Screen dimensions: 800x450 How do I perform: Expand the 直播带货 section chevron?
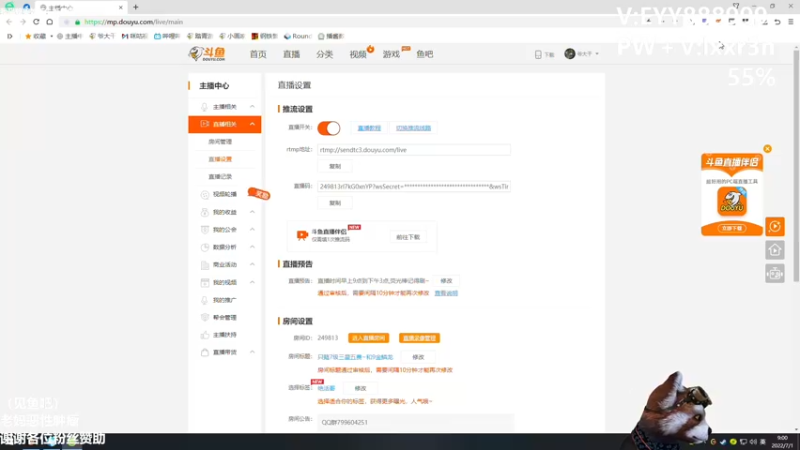[x=252, y=353]
